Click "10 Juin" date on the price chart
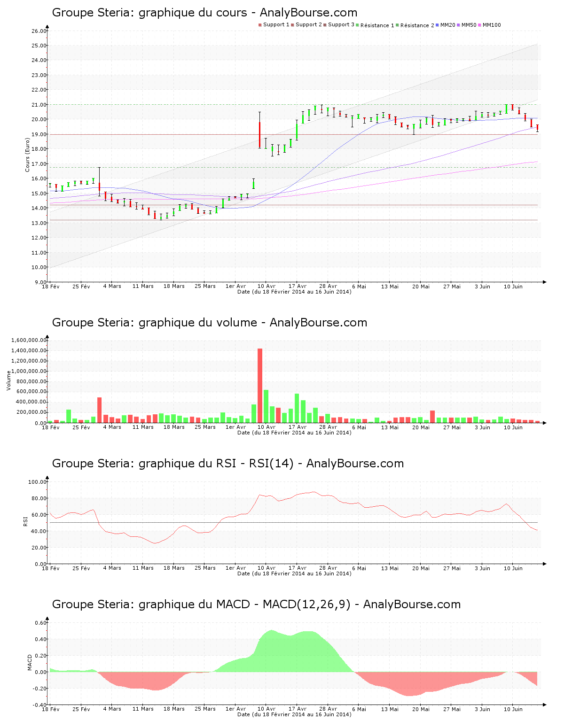The height and width of the screenshot is (728, 564). click(x=513, y=286)
